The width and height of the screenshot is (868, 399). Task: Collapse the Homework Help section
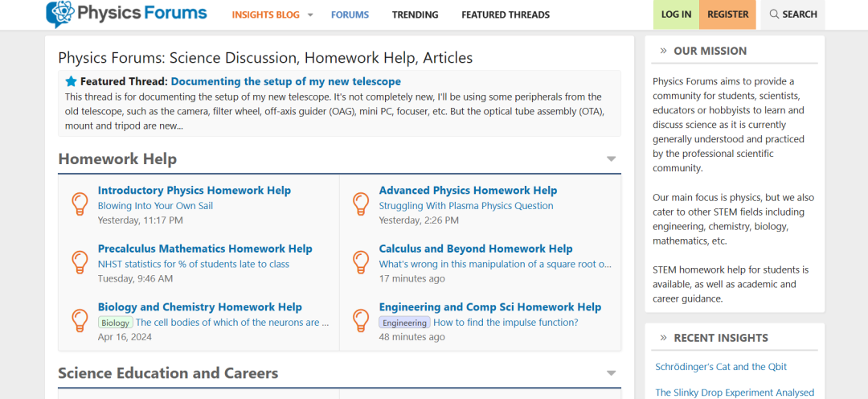point(611,159)
